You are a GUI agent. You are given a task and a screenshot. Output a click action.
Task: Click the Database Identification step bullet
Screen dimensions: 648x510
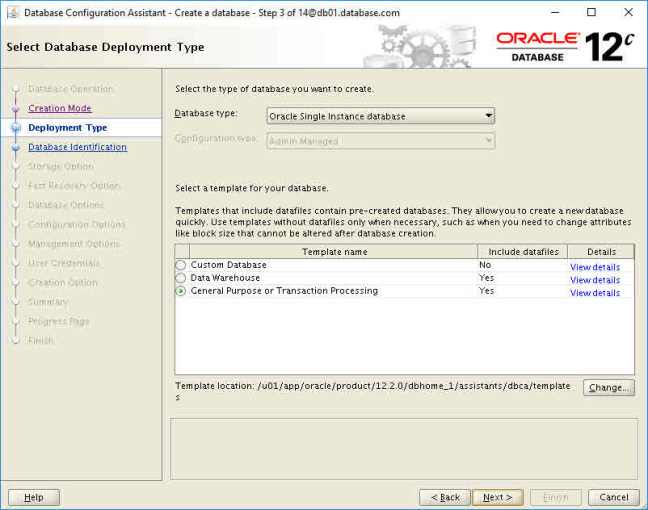pyautogui.click(x=15, y=147)
